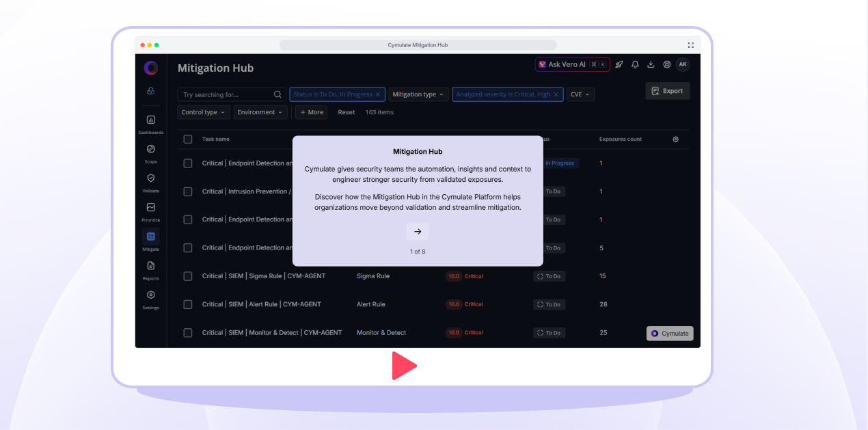Viewport: 868px width, 430px height.
Task: Open Settings from the sidebar
Action: 151,299
